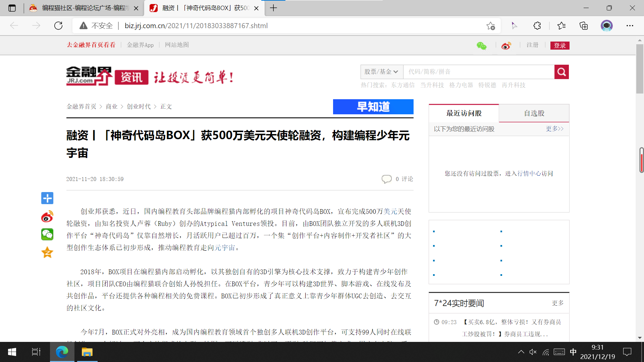Click the page vertical scrollbar thumb
This screenshot has width=644, height=362.
640,69
